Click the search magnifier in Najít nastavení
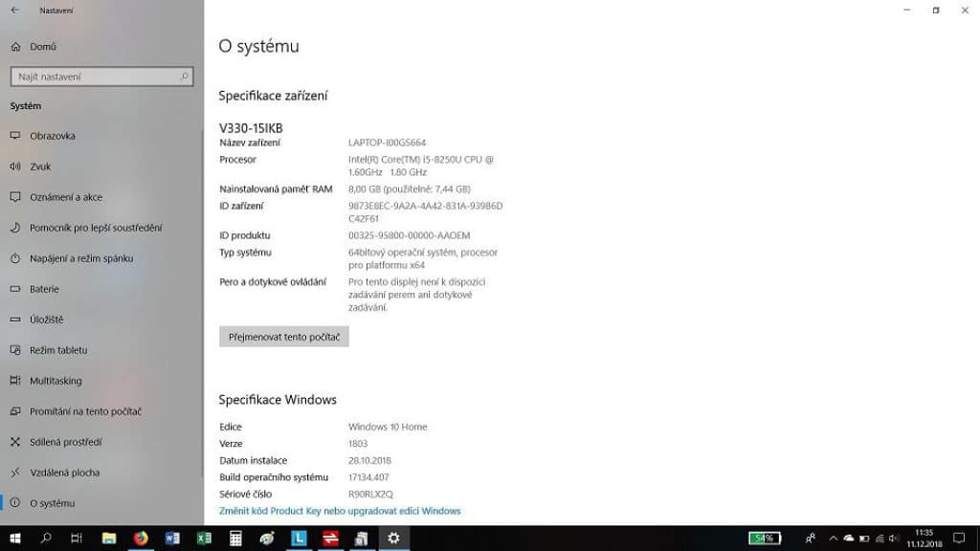Image resolution: width=980 pixels, height=551 pixels. (184, 77)
